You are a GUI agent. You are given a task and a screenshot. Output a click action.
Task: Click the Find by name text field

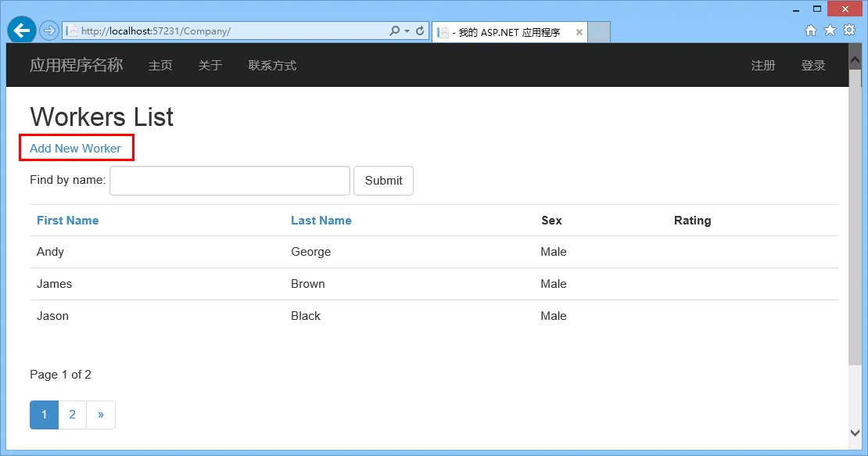pyautogui.click(x=230, y=181)
